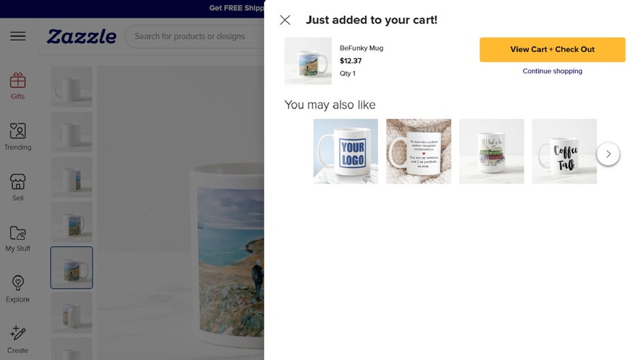Click the search products or designs field

(x=194, y=36)
